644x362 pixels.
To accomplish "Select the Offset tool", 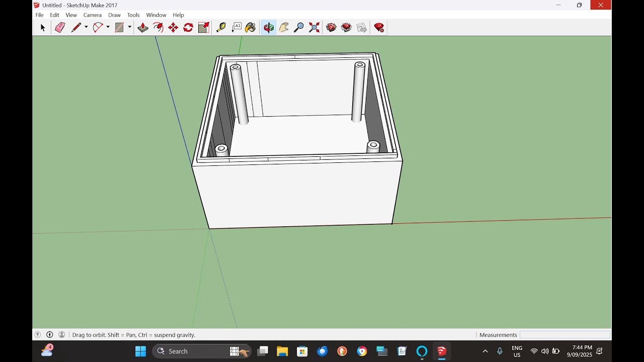I will (x=158, y=28).
